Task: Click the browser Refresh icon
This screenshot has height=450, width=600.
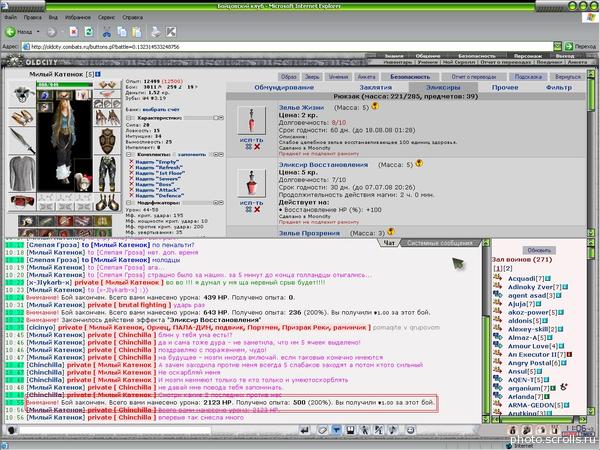Action: pos(89,32)
